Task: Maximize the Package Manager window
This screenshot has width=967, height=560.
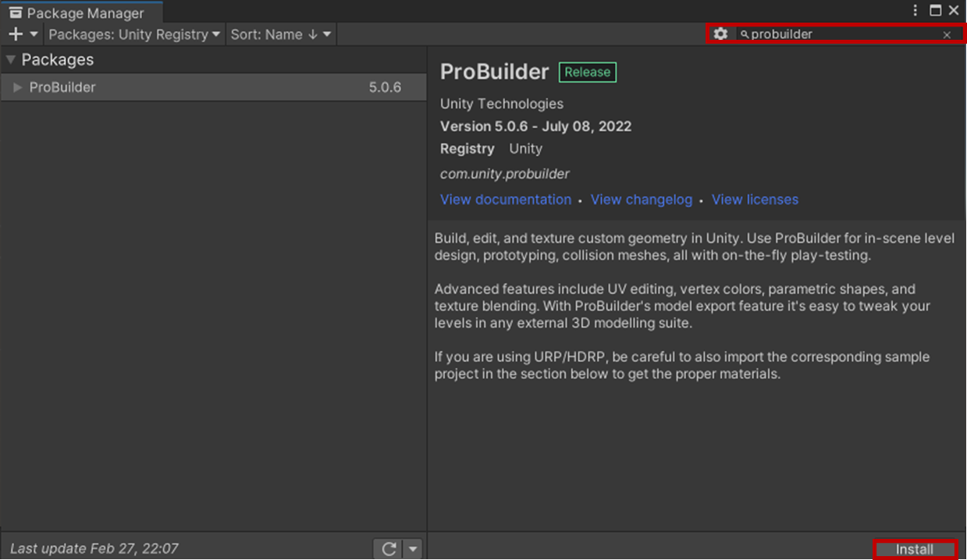Action: click(x=936, y=11)
